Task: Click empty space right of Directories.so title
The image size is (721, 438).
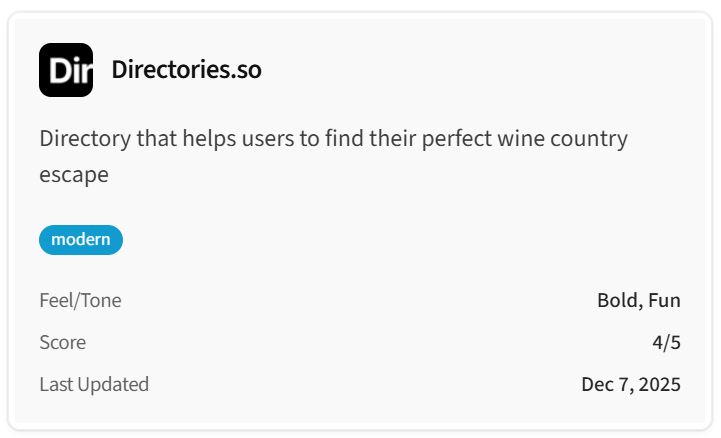Action: click(x=480, y=70)
